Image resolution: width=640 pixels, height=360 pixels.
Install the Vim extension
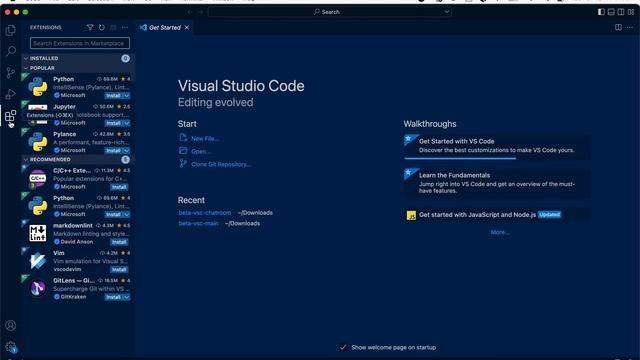click(x=119, y=269)
